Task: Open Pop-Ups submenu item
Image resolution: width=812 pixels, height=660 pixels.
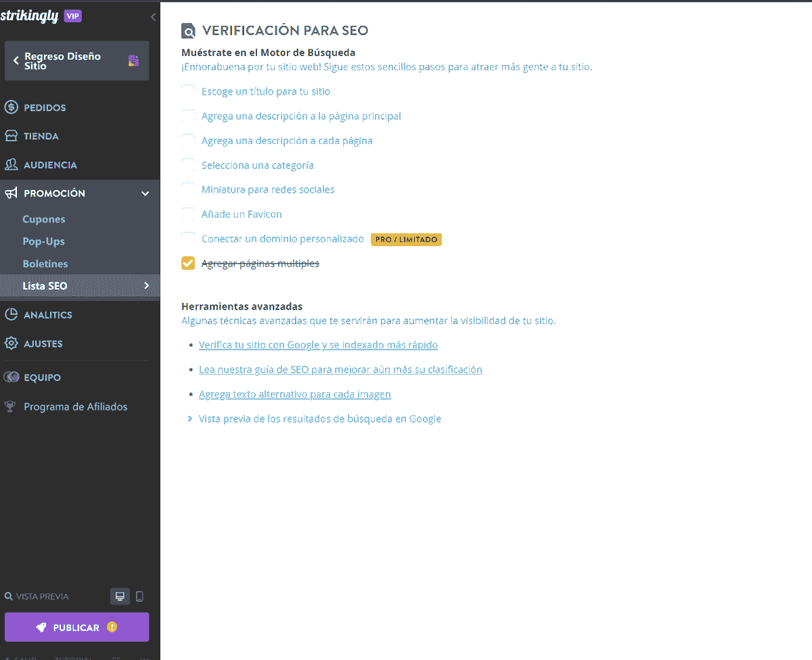Action: pyautogui.click(x=43, y=241)
